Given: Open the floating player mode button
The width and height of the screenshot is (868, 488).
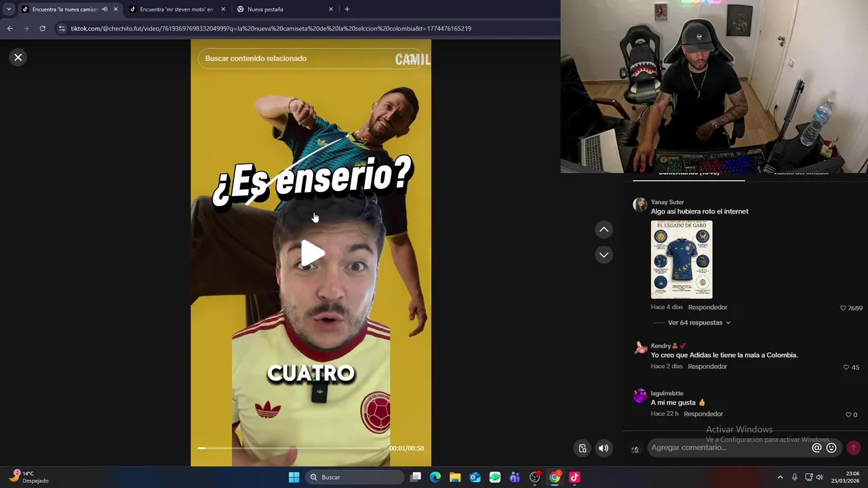Looking at the screenshot, I should 582,448.
